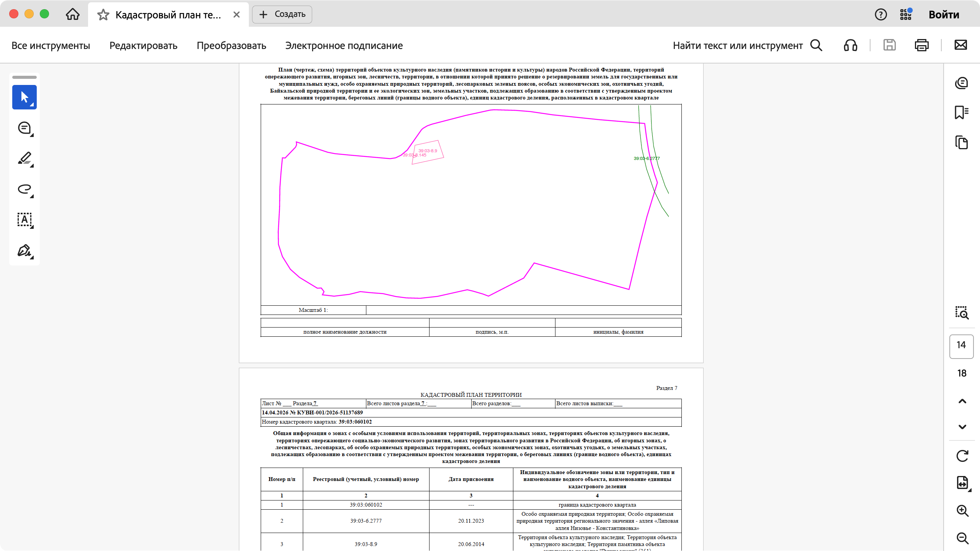The width and height of the screenshot is (980, 551).
Task: Click the Раздел 7 label
Action: point(667,388)
